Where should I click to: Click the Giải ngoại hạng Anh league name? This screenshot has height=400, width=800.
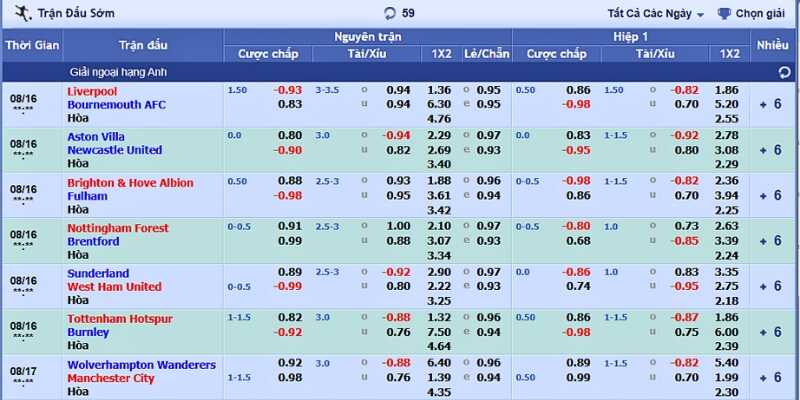coord(118,72)
